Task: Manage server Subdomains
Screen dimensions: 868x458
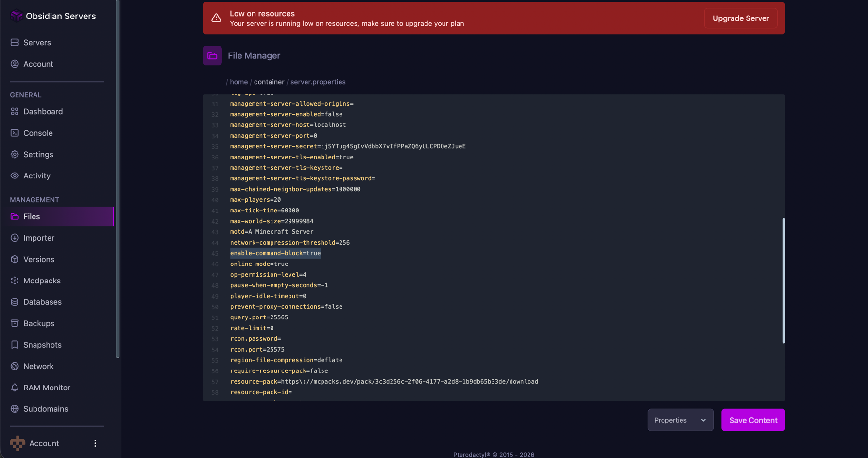Action: point(46,409)
